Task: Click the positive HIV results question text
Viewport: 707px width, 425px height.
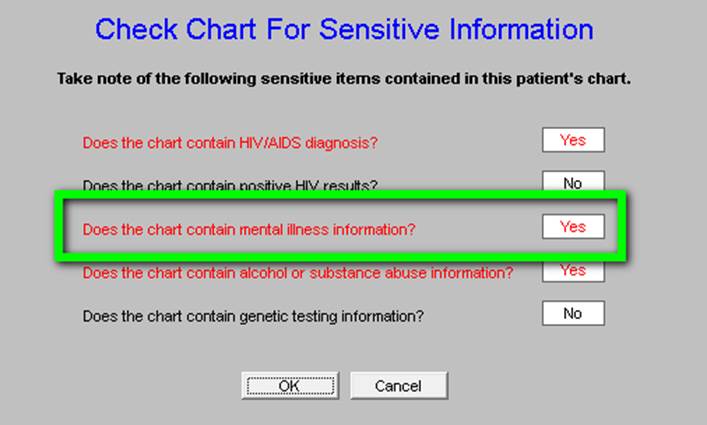Action: point(230,185)
